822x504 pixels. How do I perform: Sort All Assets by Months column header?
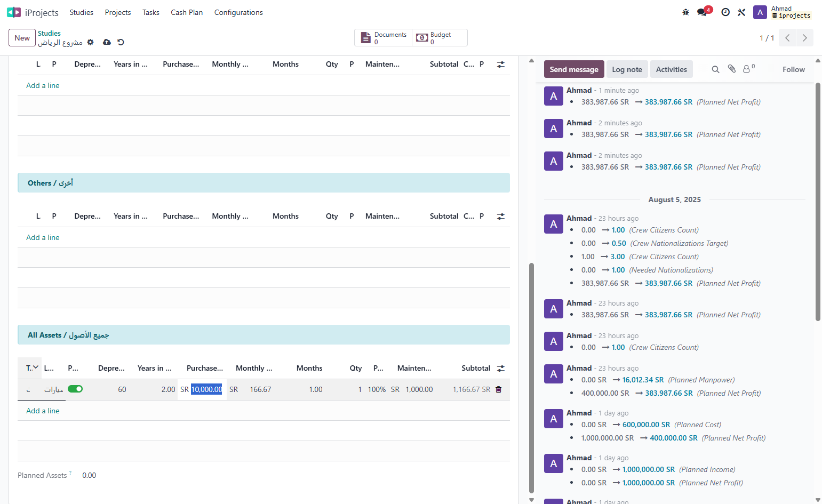(309, 368)
